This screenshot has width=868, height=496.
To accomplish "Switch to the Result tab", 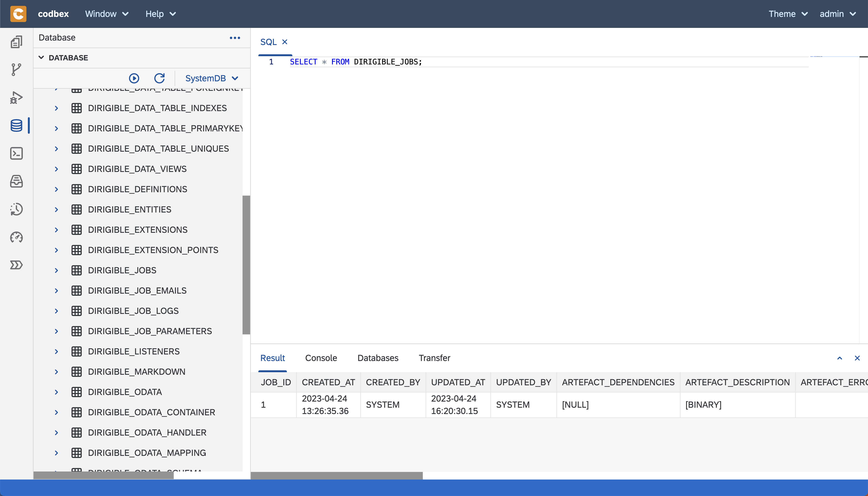I will pos(272,358).
